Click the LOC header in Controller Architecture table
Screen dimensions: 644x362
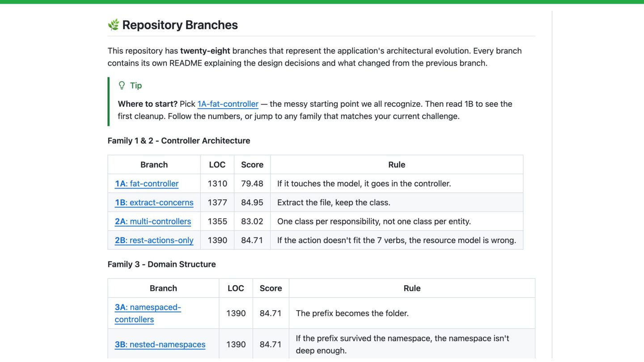[x=217, y=164]
